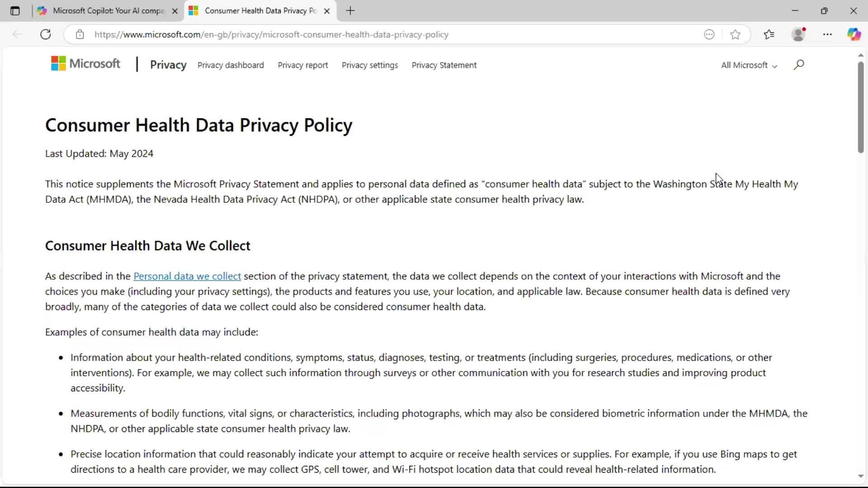The height and width of the screenshot is (488, 868).
Task: Click the scrollbar up arrow
Action: [x=861, y=55]
